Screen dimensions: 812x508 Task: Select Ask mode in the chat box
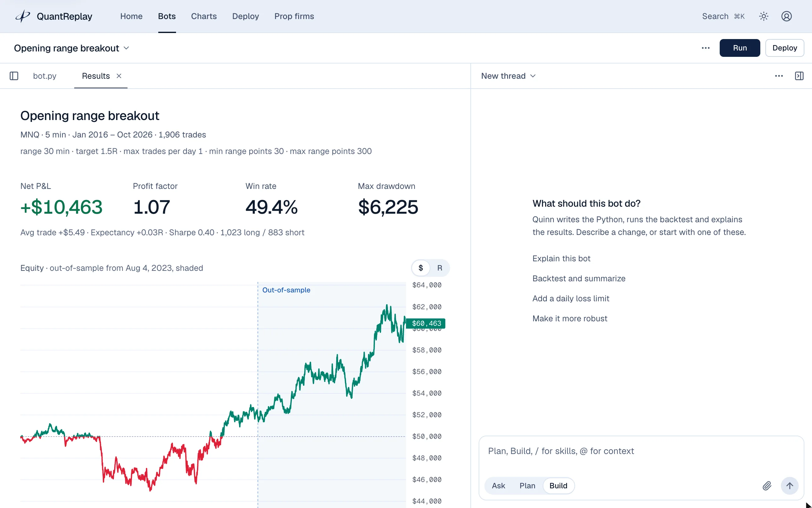[498, 486]
